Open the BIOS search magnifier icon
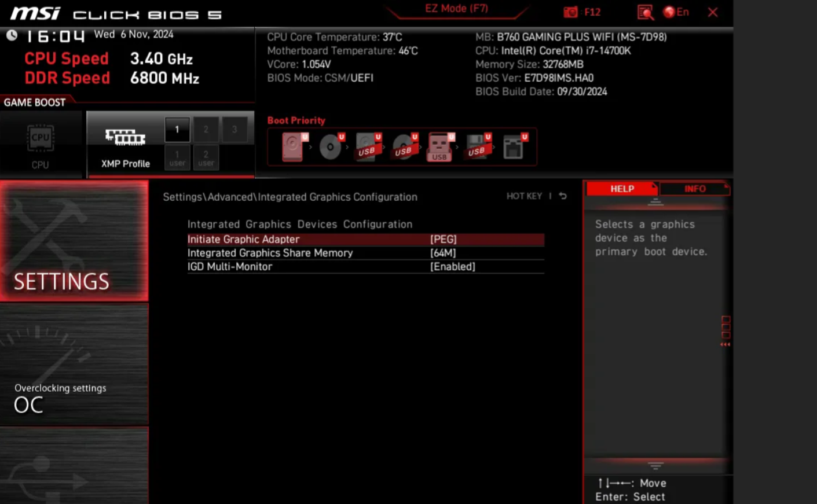The width and height of the screenshot is (817, 504). [645, 12]
